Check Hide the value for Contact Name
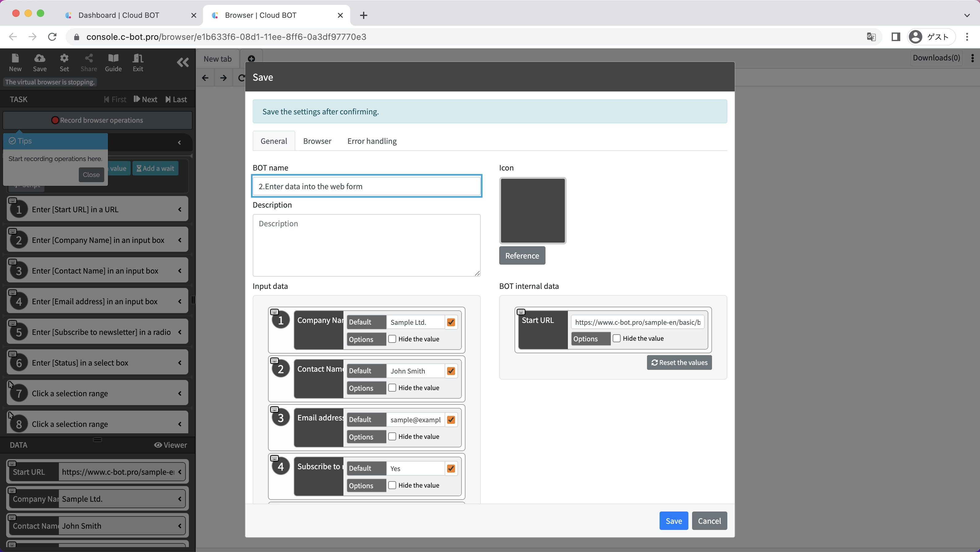Viewport: 980px width, 552px height. (392, 388)
